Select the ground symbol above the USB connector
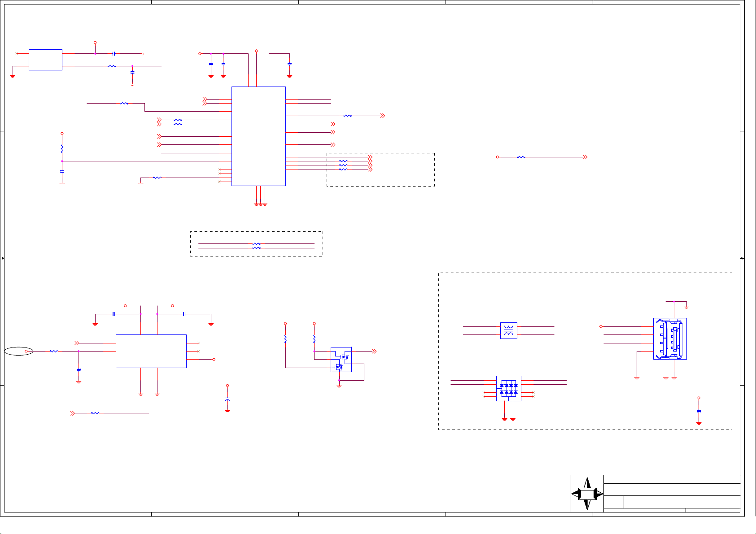 686,308
